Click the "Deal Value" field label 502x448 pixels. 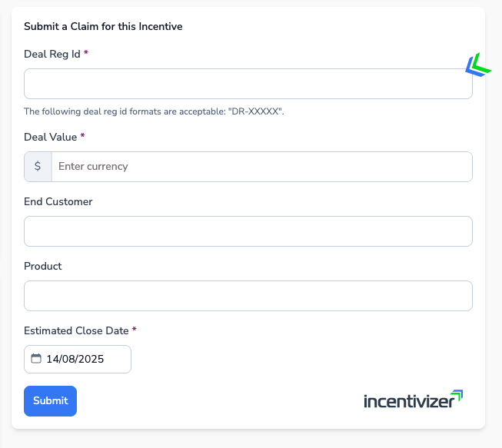pos(51,137)
